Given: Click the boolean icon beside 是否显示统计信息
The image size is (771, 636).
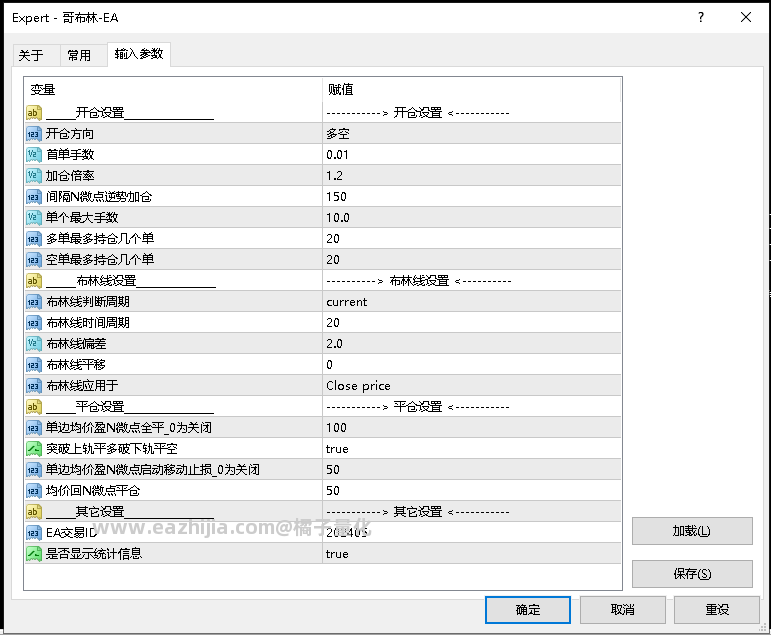Looking at the screenshot, I should point(33,554).
